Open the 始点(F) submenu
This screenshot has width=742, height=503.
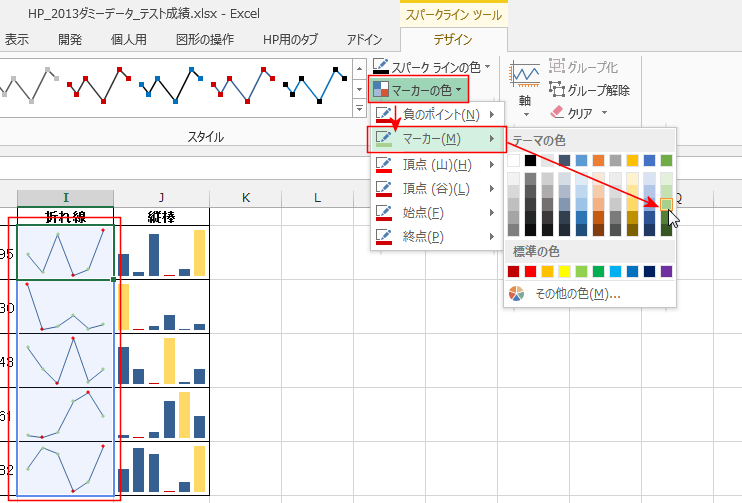click(x=436, y=213)
